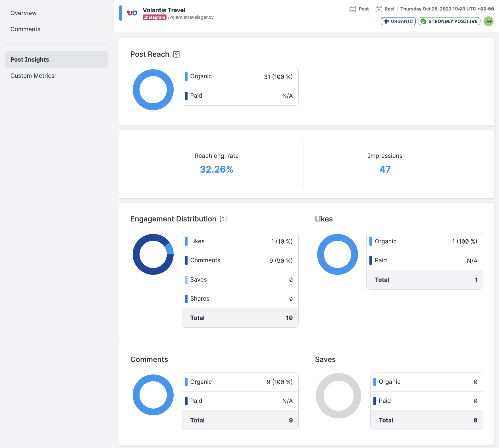Screen dimensions: 499x448
Task: Click the Instagram platform tag
Action: click(x=154, y=17)
